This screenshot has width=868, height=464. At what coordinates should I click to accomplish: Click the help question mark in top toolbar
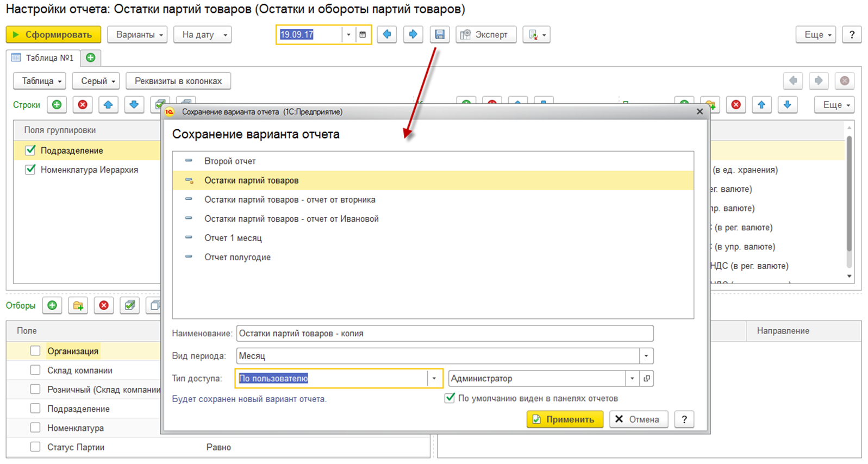coord(852,35)
